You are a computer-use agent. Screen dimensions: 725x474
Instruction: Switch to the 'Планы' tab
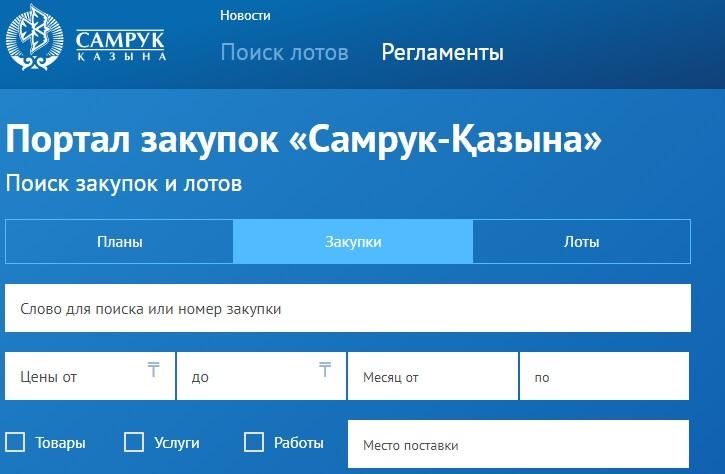pyautogui.click(x=119, y=241)
